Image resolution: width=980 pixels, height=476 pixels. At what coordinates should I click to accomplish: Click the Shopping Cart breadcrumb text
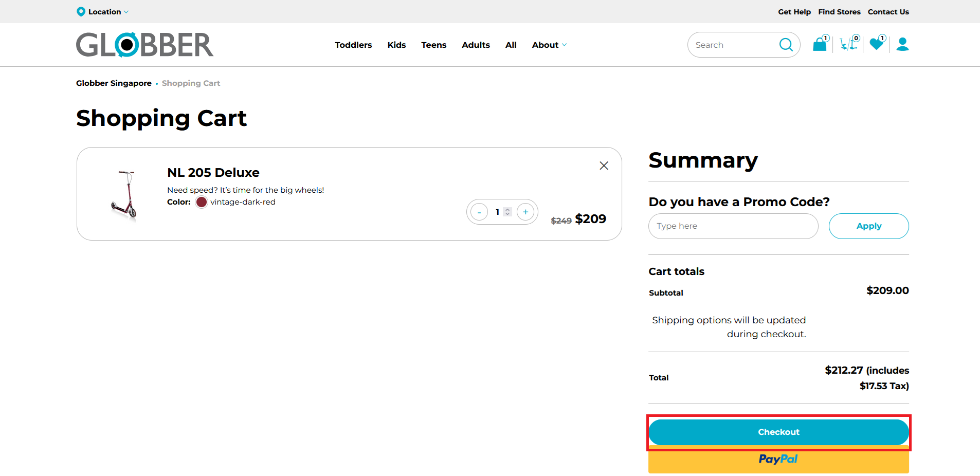tap(191, 83)
